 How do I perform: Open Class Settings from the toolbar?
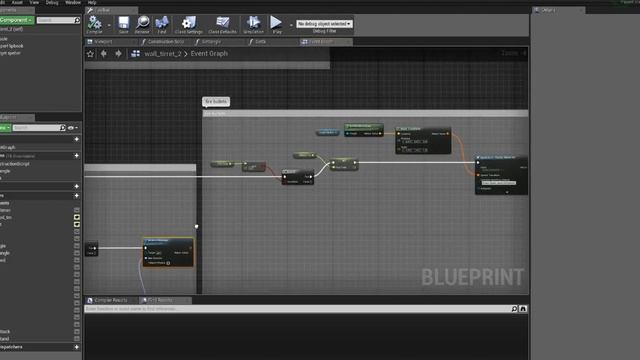click(x=189, y=24)
